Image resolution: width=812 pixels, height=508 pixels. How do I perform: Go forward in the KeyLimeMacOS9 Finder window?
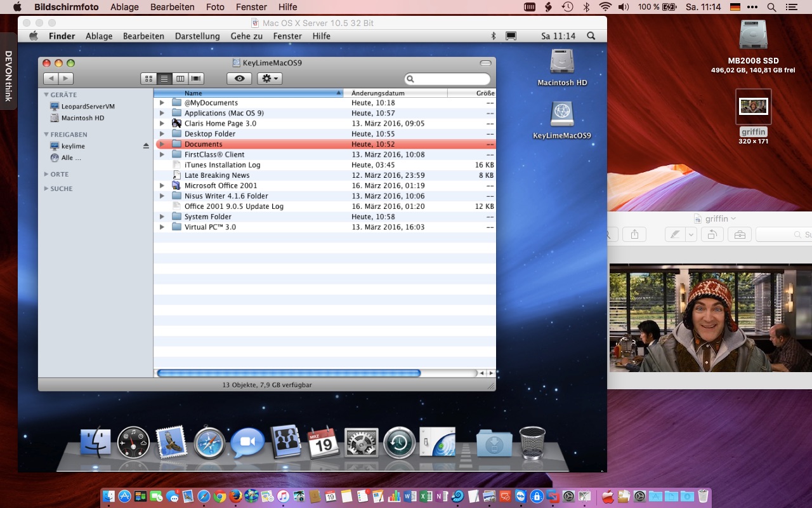coord(66,79)
